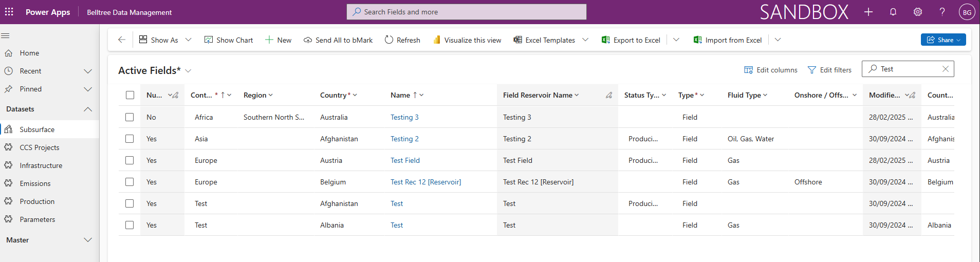Select checkbox for Afghanistan Test row

point(130,203)
